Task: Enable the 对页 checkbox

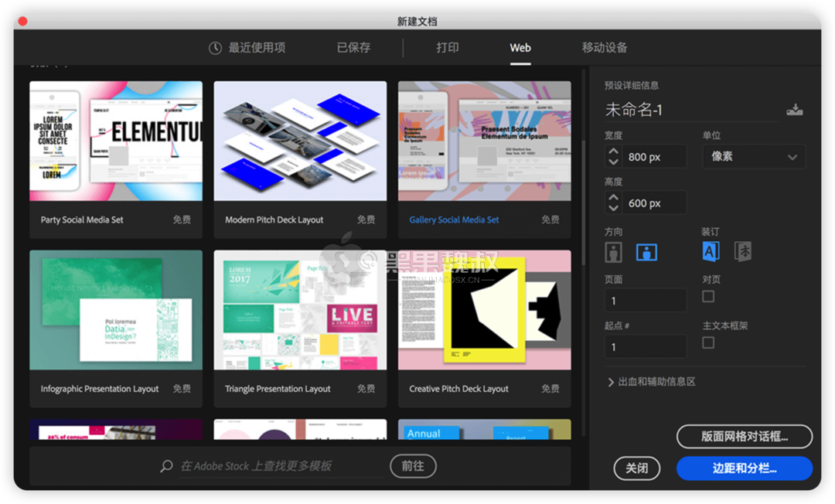Action: click(708, 295)
